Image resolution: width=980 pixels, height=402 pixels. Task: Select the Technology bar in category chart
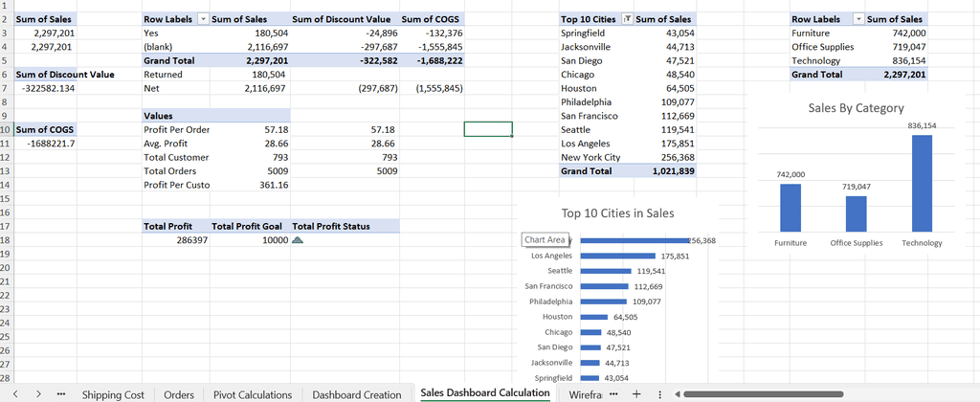[922, 182]
